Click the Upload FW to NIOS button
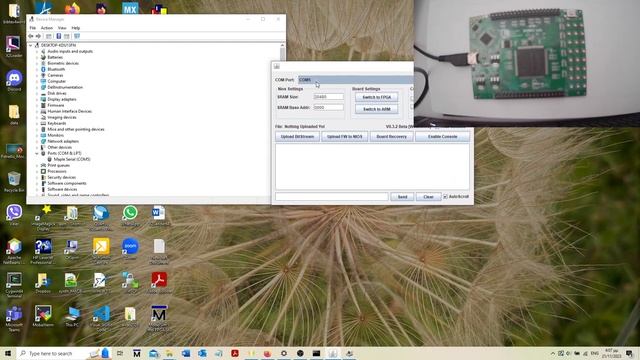 344,136
